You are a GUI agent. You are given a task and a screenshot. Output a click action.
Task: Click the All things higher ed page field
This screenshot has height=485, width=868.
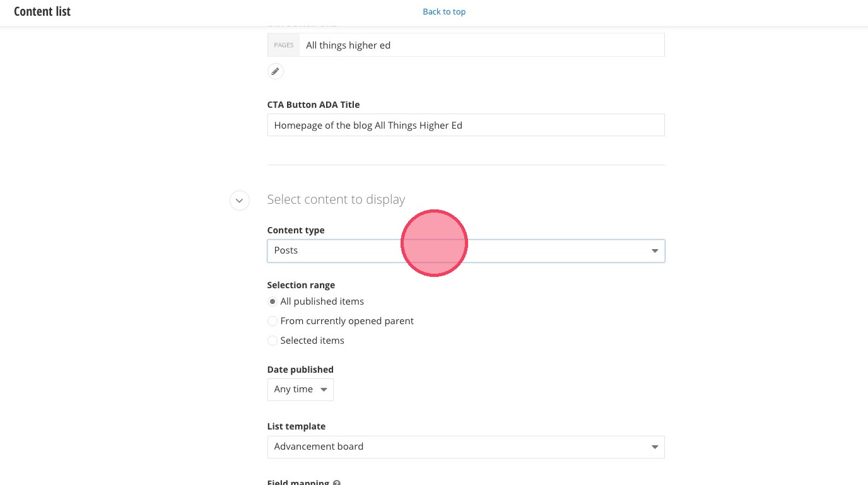479,45
